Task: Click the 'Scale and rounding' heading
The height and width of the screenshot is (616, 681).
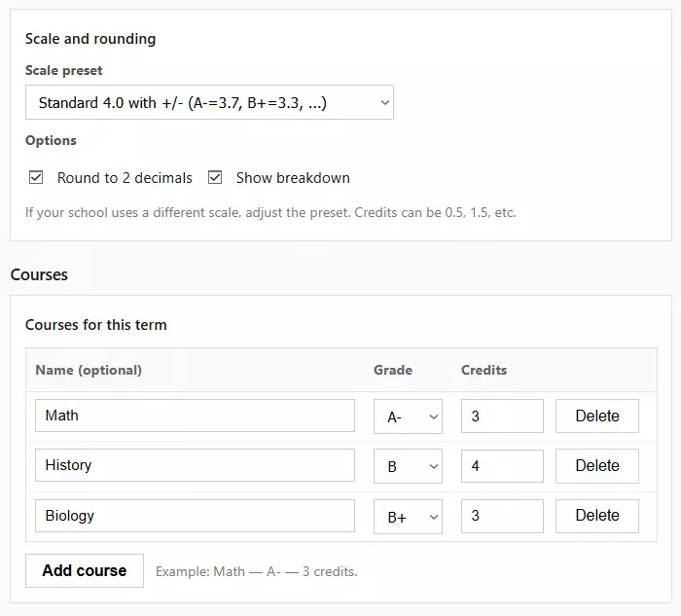Action: (x=90, y=39)
